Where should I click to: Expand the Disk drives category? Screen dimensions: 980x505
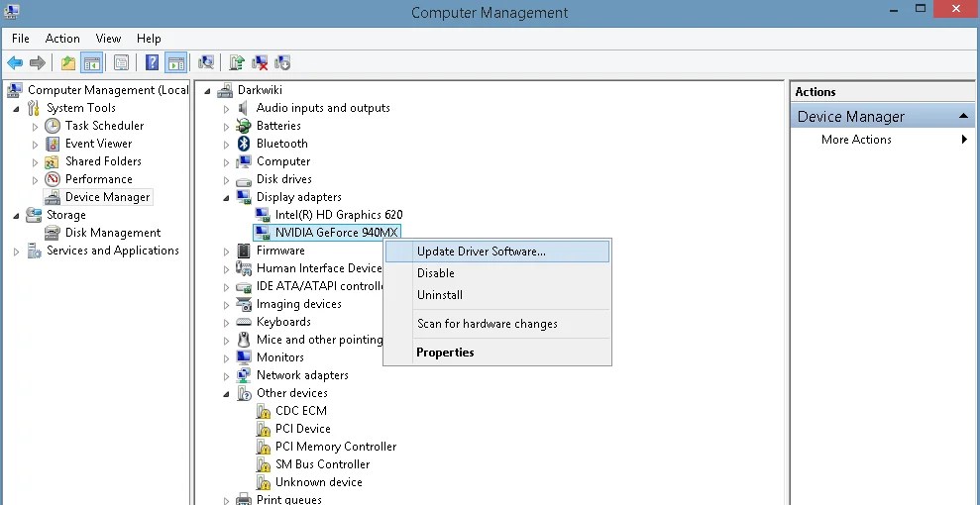226,180
